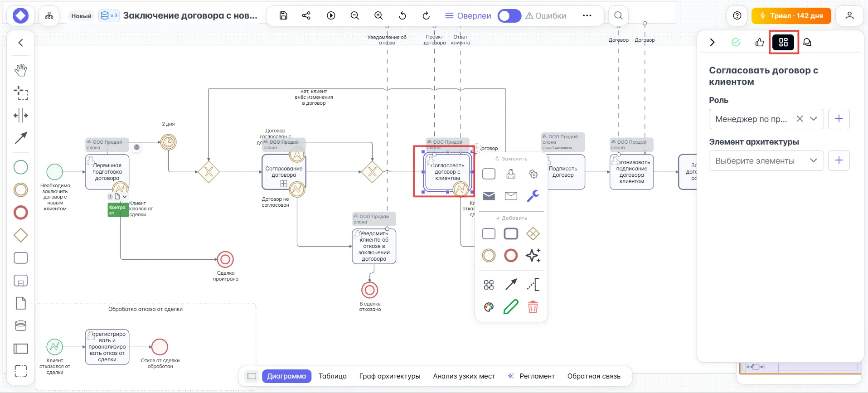The image size is (868, 393).
Task: Open the Граф архитектуры tab
Action: tap(390, 376)
